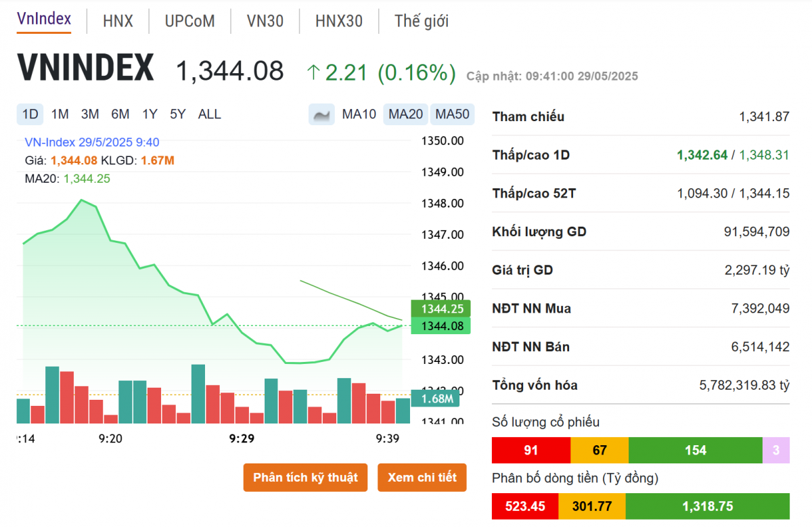Click the red declining stocks segment 91
Viewport: 812px width, 527px height.
(531, 451)
